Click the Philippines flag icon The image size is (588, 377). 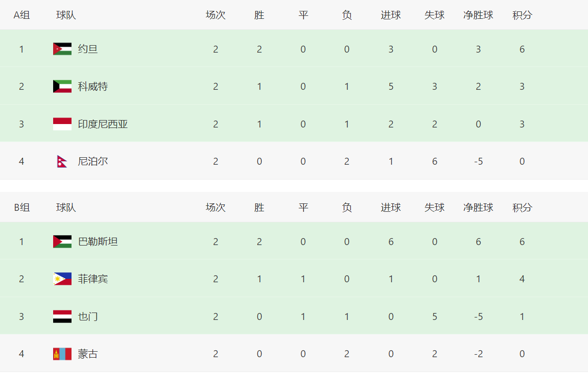[62, 279]
